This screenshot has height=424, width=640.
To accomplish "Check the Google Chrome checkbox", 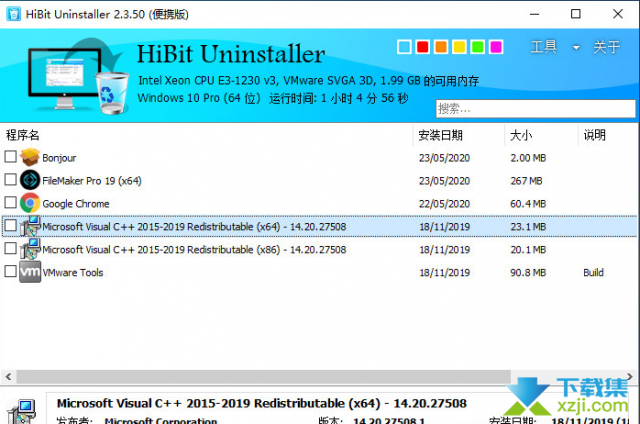I will coord(11,202).
